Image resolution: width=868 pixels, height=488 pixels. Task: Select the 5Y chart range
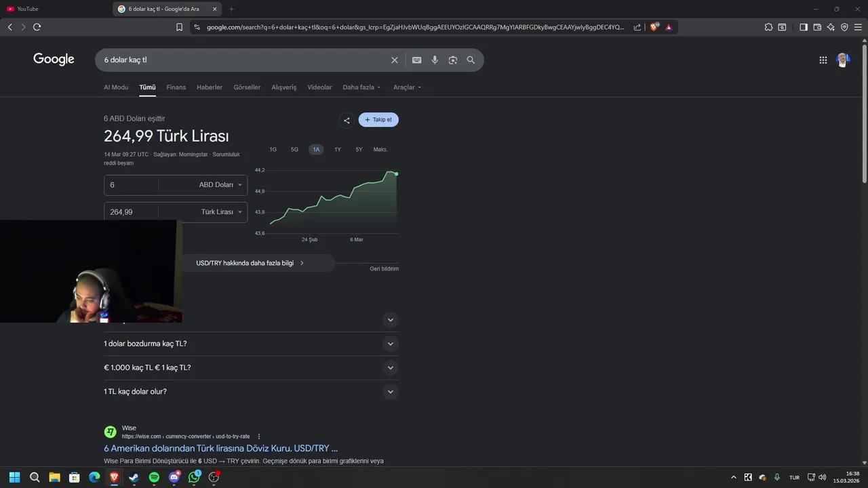coord(359,149)
